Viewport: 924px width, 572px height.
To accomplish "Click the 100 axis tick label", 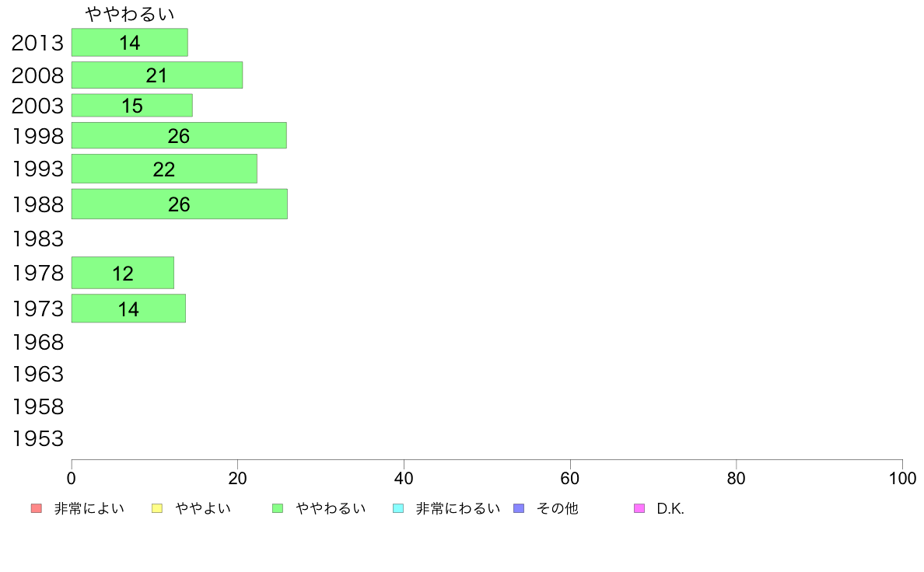I will pos(902,478).
